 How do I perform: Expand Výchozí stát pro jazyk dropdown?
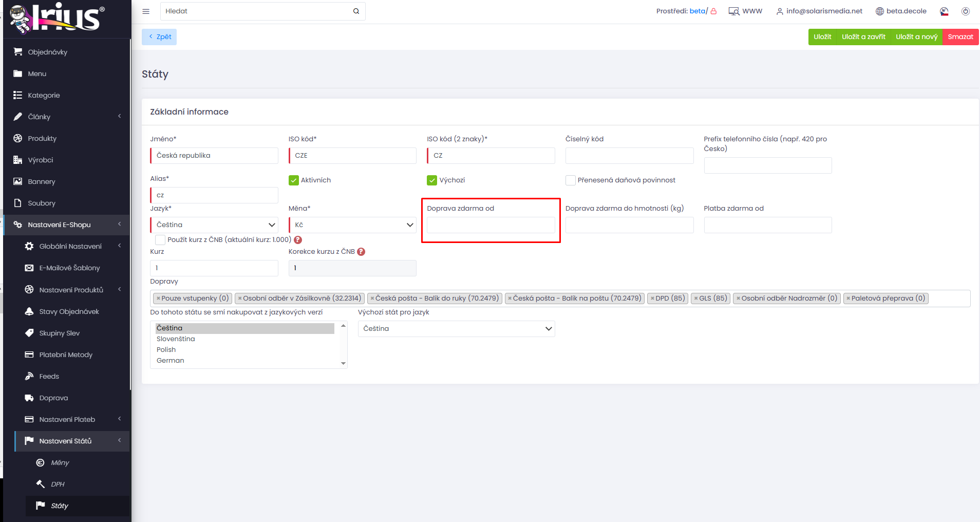[456, 329]
